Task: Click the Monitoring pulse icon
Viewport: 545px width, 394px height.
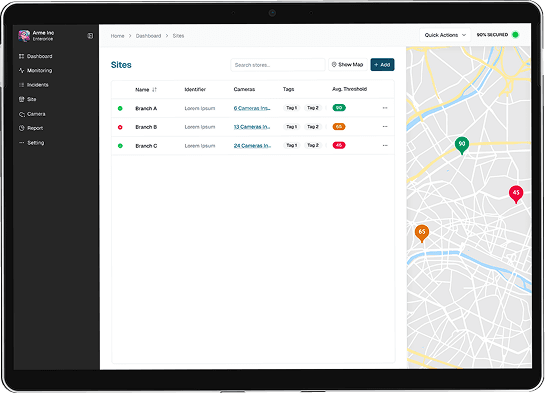Action: (22, 71)
